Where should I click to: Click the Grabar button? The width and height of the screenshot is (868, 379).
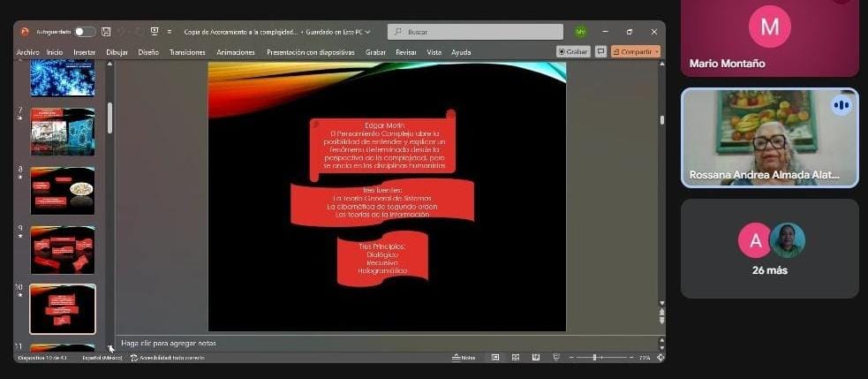point(573,52)
